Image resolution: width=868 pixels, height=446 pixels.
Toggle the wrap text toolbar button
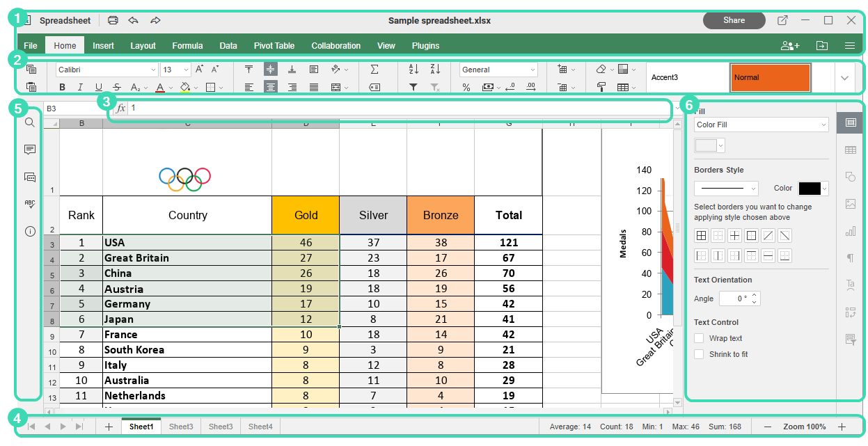(314, 70)
